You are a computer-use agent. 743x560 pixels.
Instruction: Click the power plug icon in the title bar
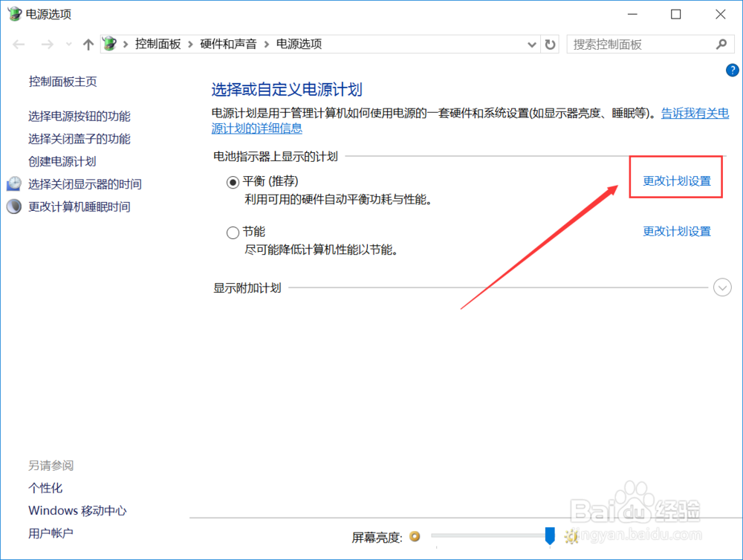(x=13, y=13)
